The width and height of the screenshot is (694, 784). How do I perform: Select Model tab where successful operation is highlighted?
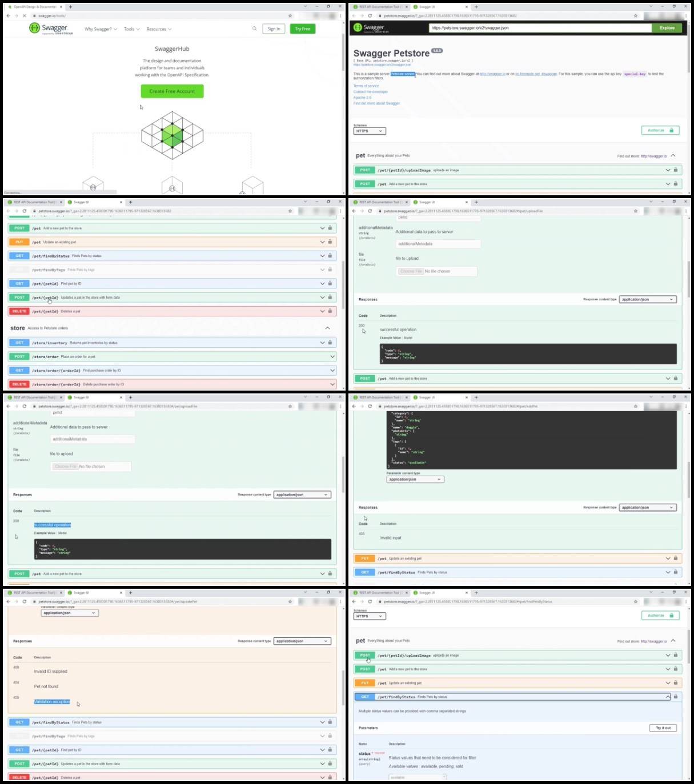click(62, 533)
